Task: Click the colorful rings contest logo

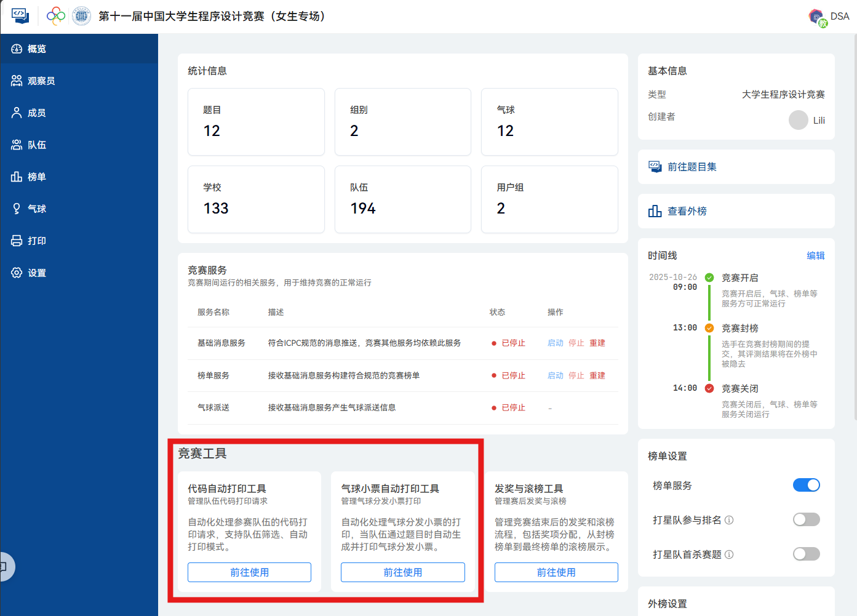Action: point(56,16)
